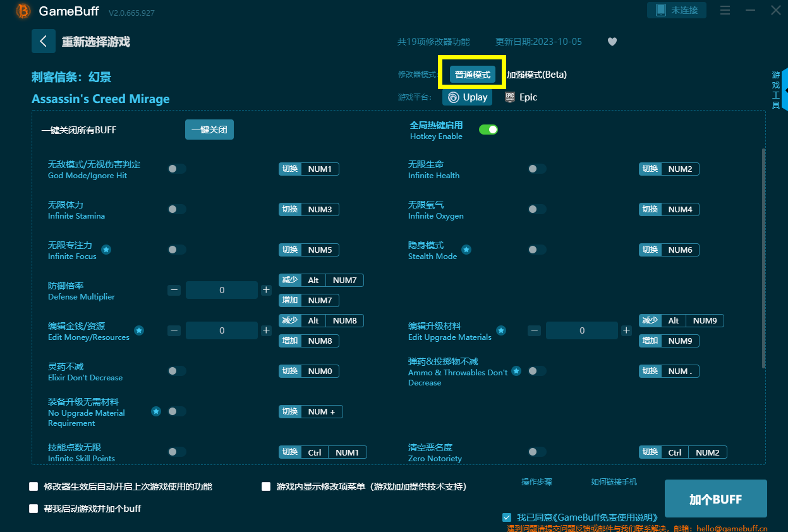Increase Defense Multiplier with plus button

tap(267, 290)
